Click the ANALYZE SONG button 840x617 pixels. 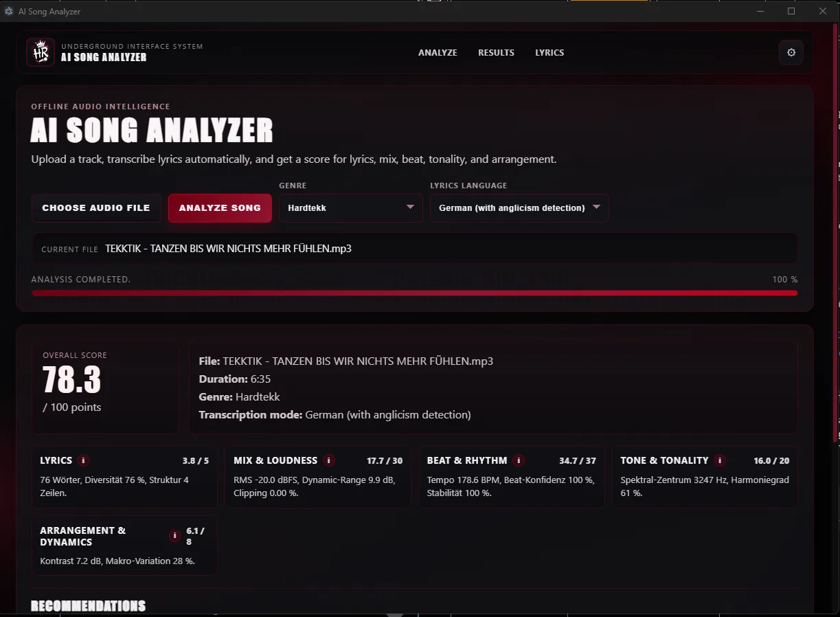pos(220,207)
